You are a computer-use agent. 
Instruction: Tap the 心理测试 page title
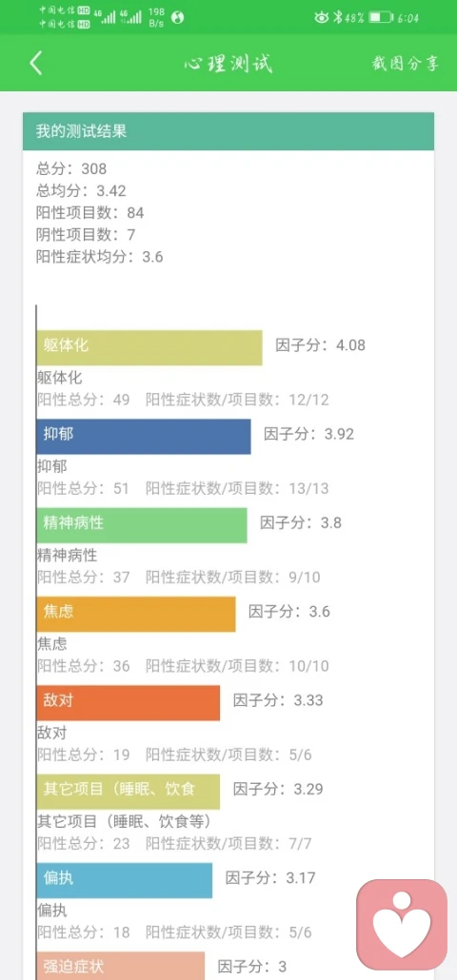(228, 64)
